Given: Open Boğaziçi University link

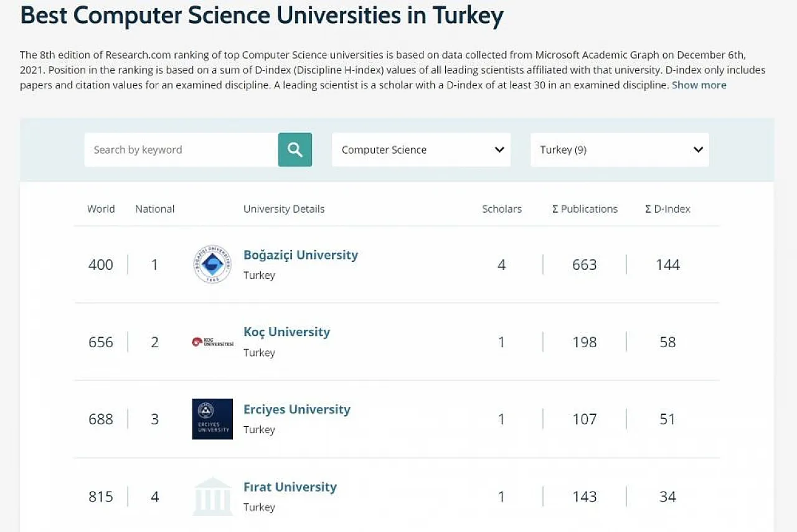Looking at the screenshot, I should (x=301, y=255).
